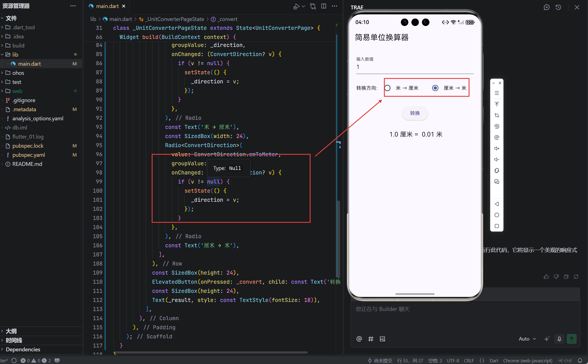Click the run/debug play icon in editor toolbar
Screen dimensions: 588x364
pyautogui.click(x=296, y=6)
